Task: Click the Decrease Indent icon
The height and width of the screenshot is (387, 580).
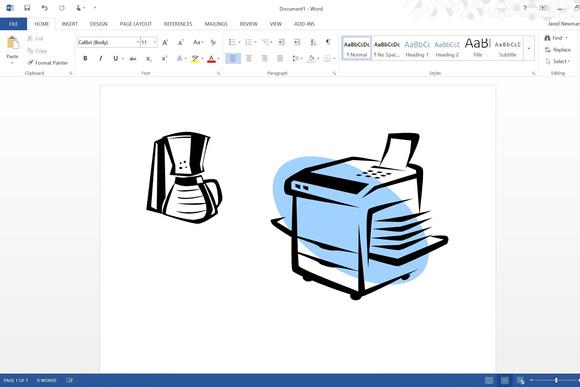Action: pos(281,43)
